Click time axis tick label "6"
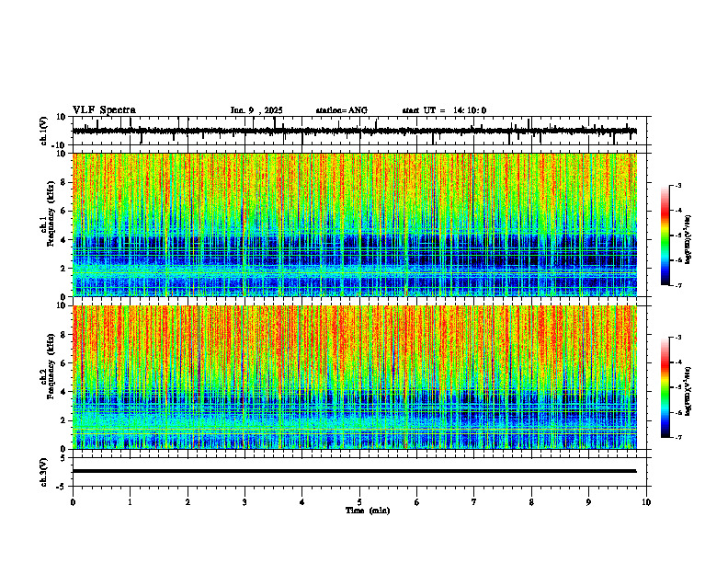Screen dimensions: 728x563 (x=417, y=502)
